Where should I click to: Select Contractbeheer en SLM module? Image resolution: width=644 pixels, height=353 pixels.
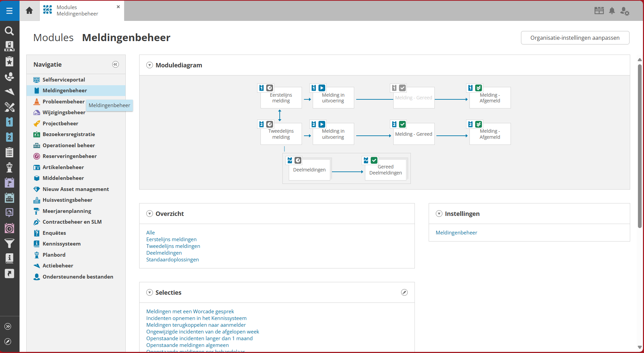pyautogui.click(x=72, y=222)
